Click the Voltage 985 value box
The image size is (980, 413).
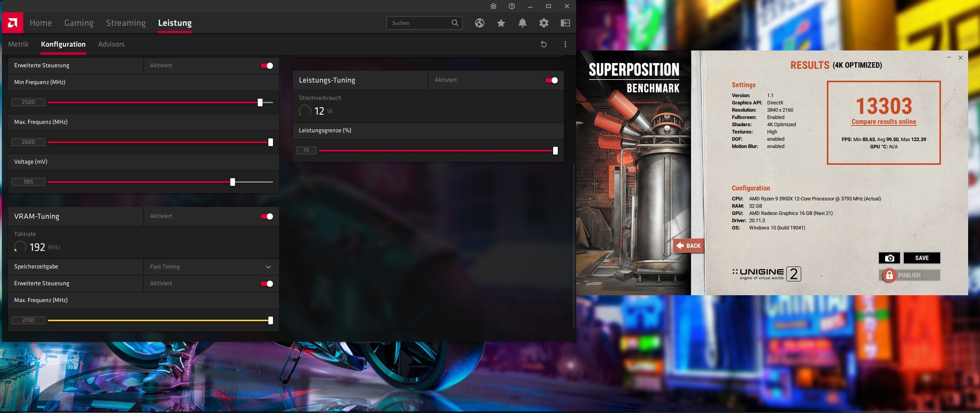pyautogui.click(x=28, y=182)
